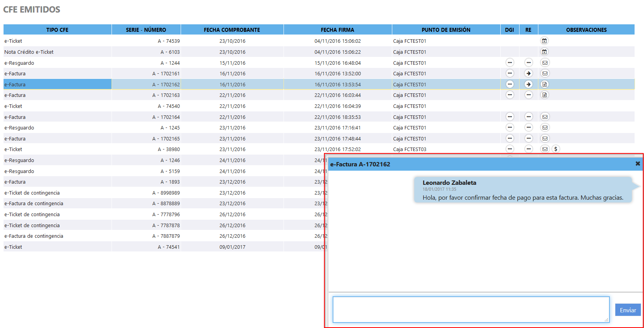Click DGI ellipsis icon for e-Factura A-1702164
Viewport: 644px width, 328px height.
click(x=510, y=117)
